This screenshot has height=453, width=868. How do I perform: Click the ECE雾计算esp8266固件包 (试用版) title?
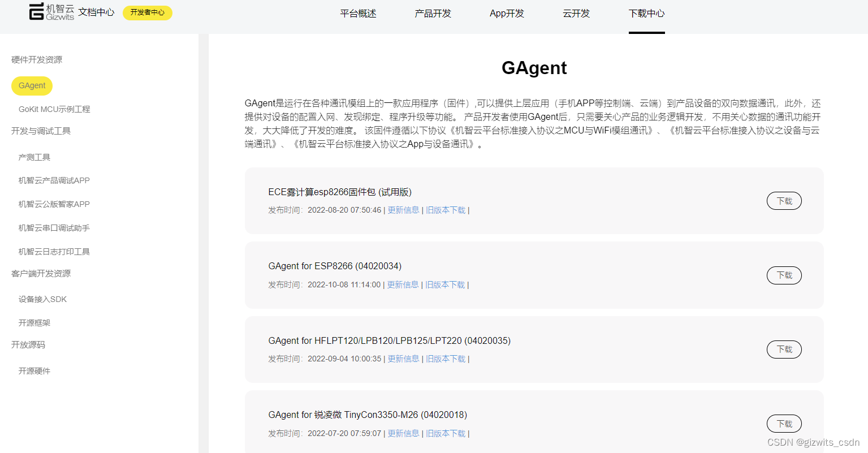tap(340, 192)
